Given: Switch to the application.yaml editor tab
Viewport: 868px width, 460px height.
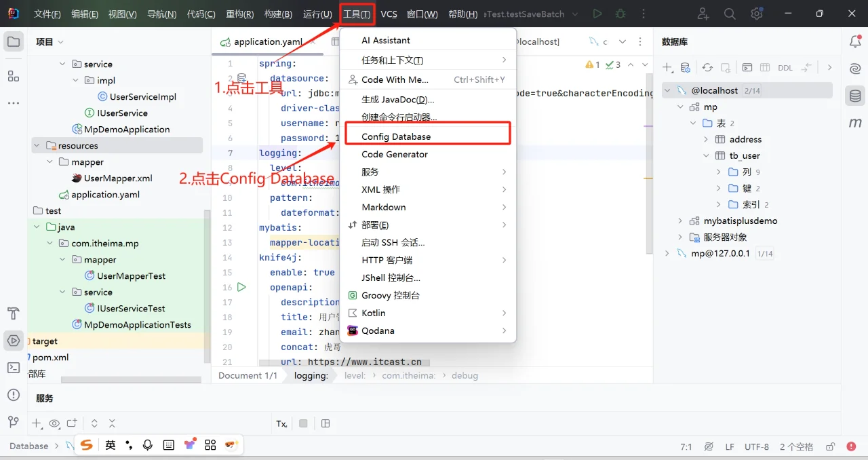Looking at the screenshot, I should [268, 41].
